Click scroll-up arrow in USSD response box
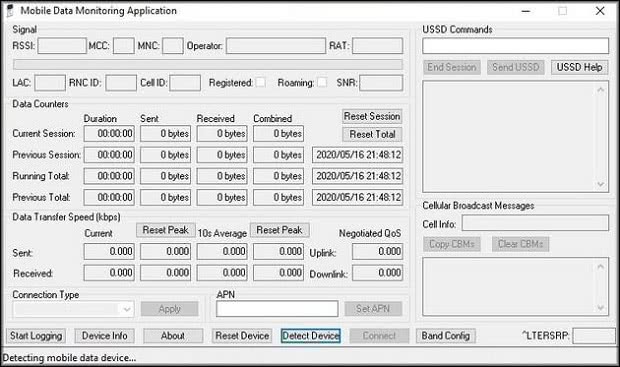 601,90
